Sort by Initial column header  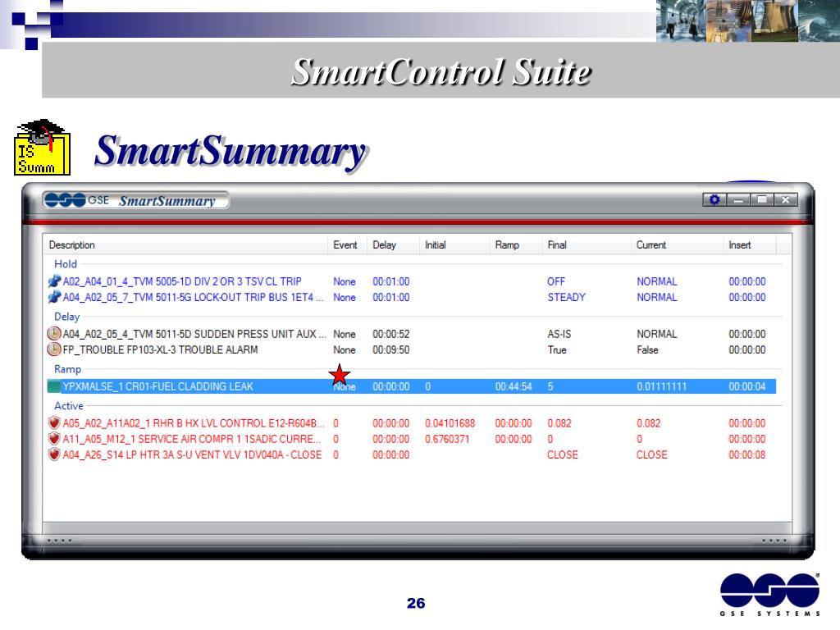(454, 244)
